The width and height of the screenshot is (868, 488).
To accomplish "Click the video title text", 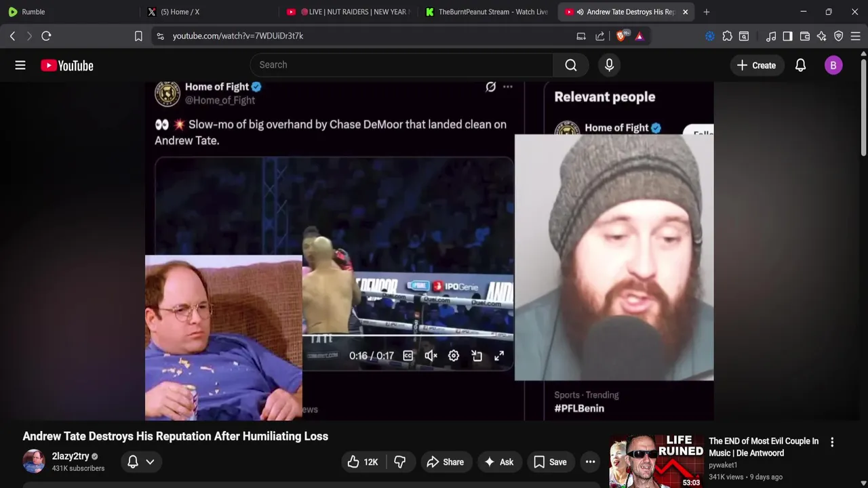I will point(176,436).
